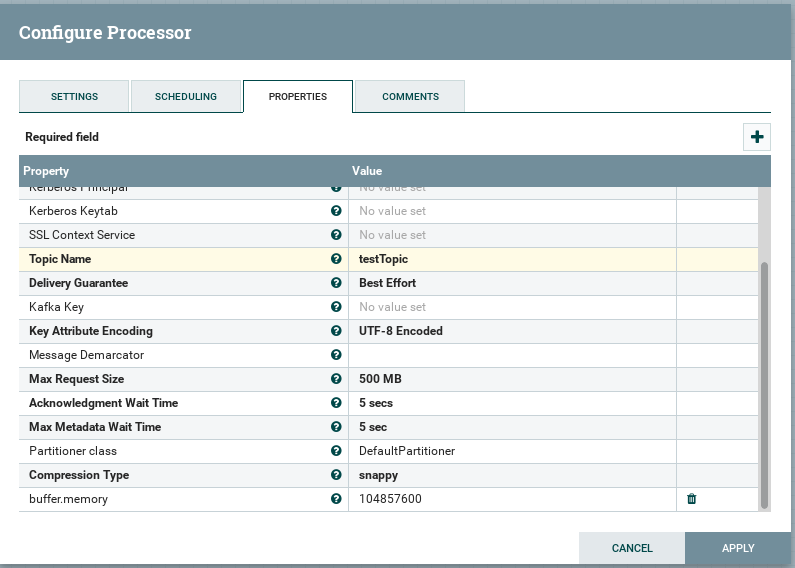The height and width of the screenshot is (568, 795).
Task: Switch to the Scheduling tab
Action: click(x=186, y=96)
